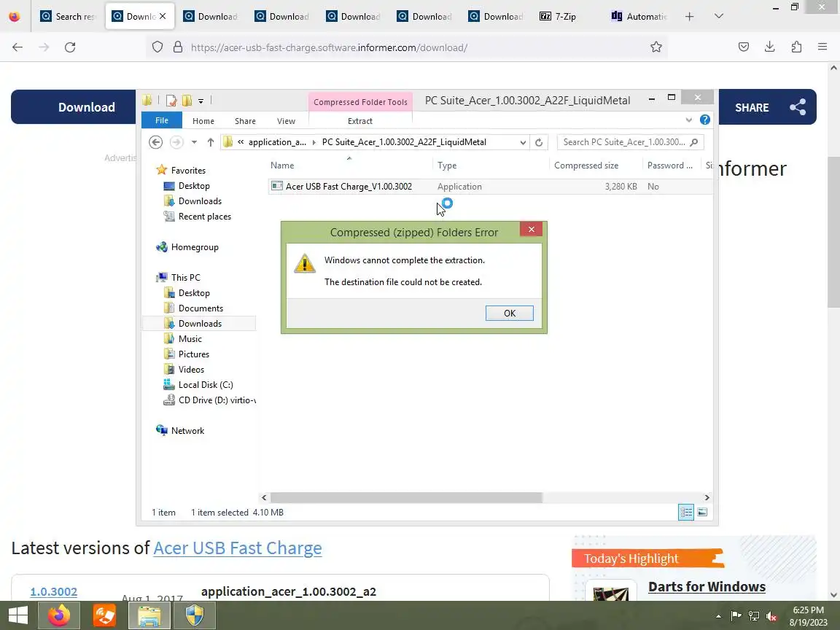Go back in Explorer navigation
This screenshot has height=630, width=840.
(x=155, y=142)
